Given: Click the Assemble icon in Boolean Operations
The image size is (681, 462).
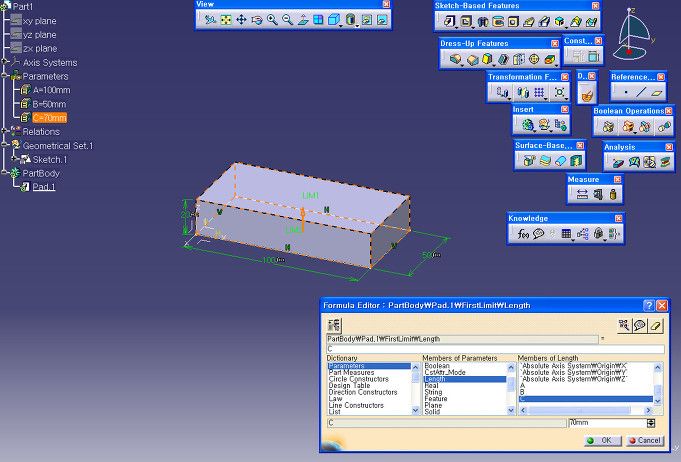Looking at the screenshot, I should pyautogui.click(x=608, y=126).
